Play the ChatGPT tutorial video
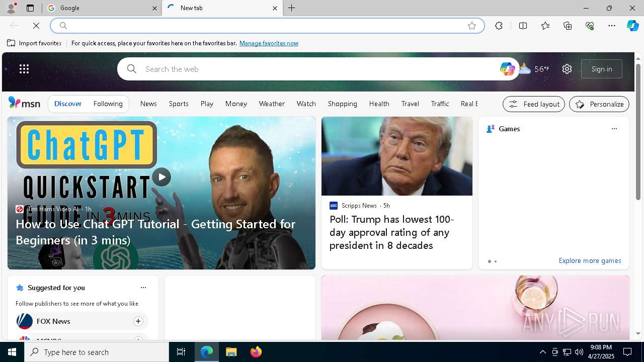 coord(162,177)
